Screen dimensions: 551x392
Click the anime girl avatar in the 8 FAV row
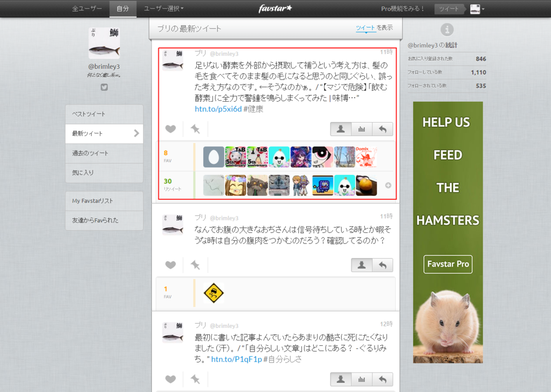[x=301, y=156]
